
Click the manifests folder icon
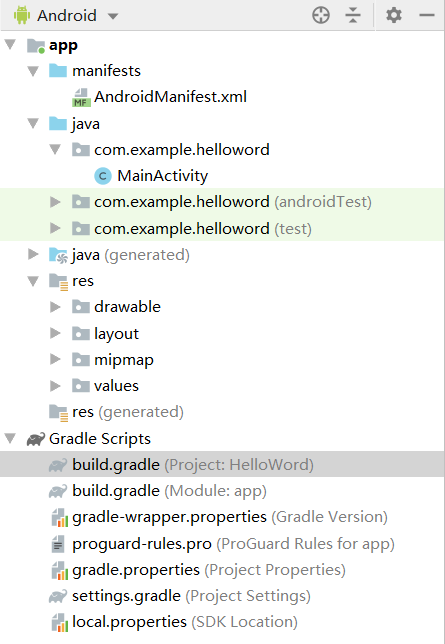(58, 71)
